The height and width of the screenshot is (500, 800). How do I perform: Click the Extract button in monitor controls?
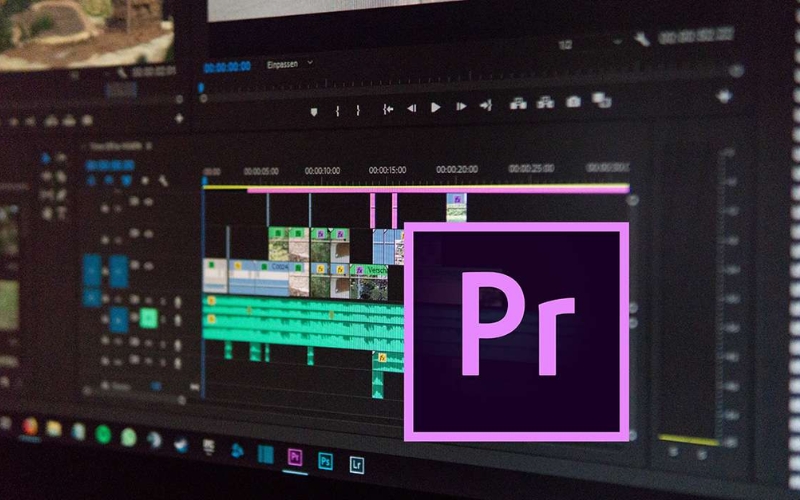[546, 102]
